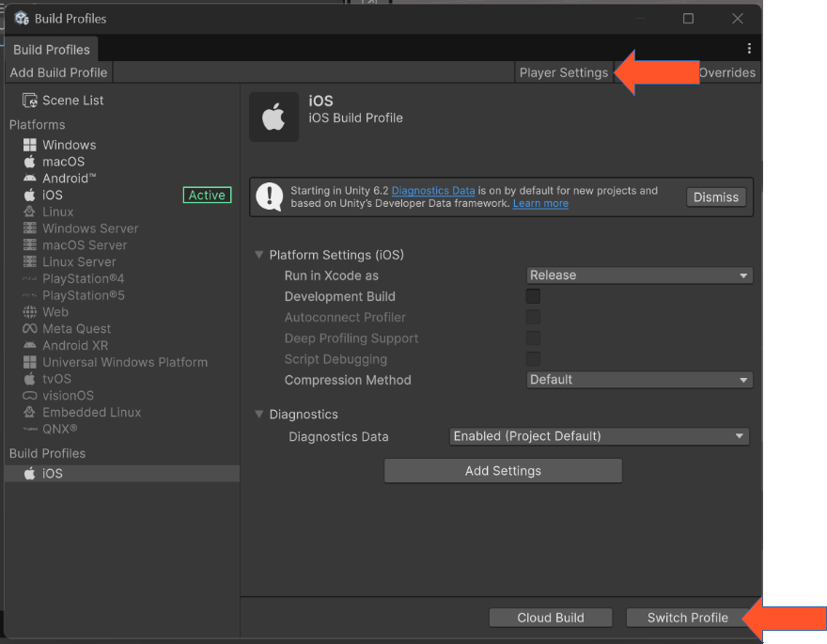Open the Diagnostics Data dropdown
The image size is (827, 644).
point(600,436)
